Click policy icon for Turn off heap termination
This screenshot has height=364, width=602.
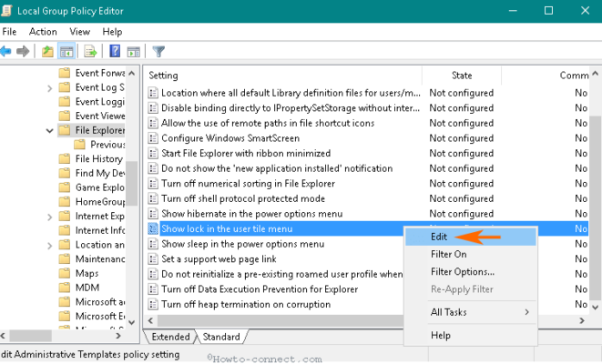[x=153, y=304]
